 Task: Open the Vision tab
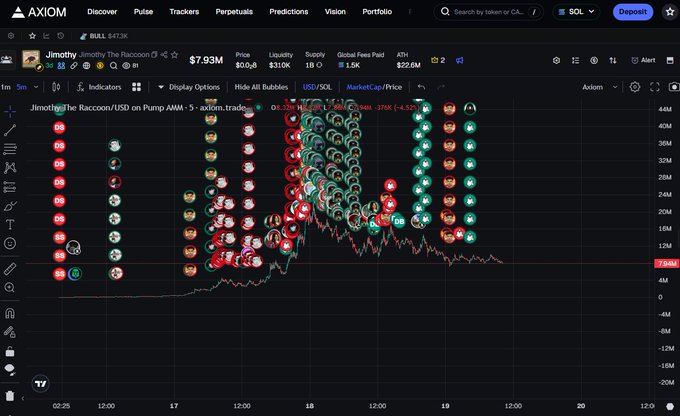[335, 12]
